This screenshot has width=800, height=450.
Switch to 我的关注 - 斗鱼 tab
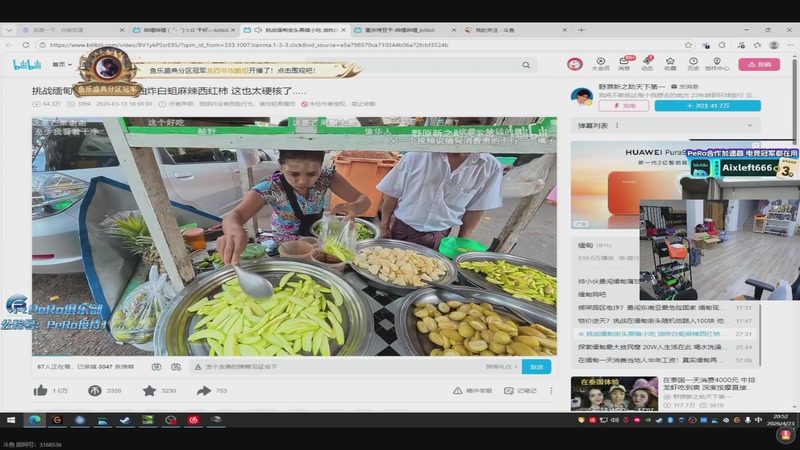pyautogui.click(x=515, y=30)
